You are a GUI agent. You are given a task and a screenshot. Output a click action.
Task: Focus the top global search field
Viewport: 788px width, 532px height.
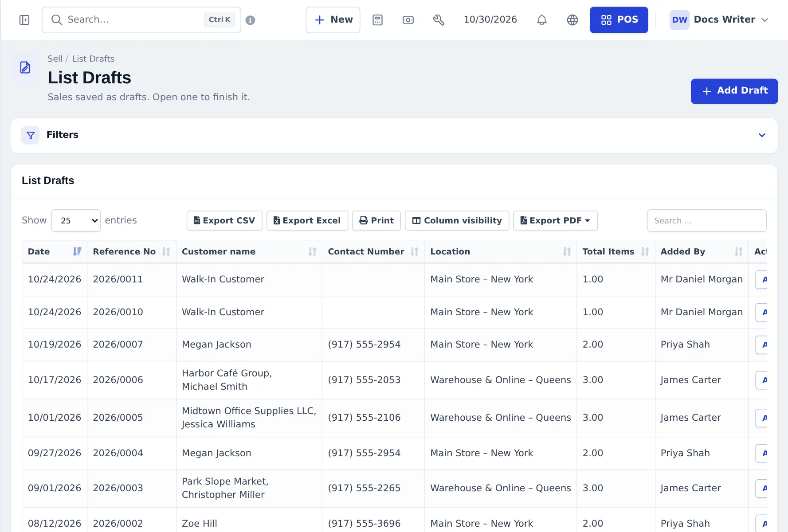pyautogui.click(x=141, y=20)
